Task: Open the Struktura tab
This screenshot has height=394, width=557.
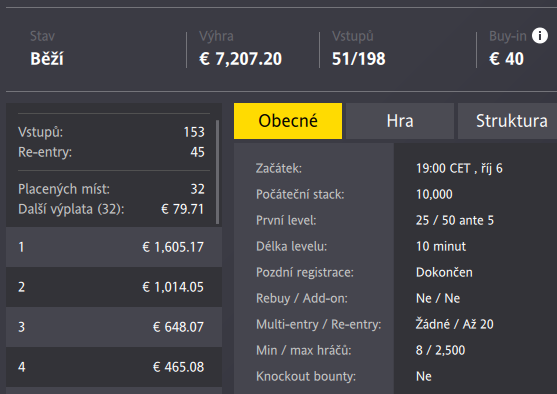Action: (508, 121)
